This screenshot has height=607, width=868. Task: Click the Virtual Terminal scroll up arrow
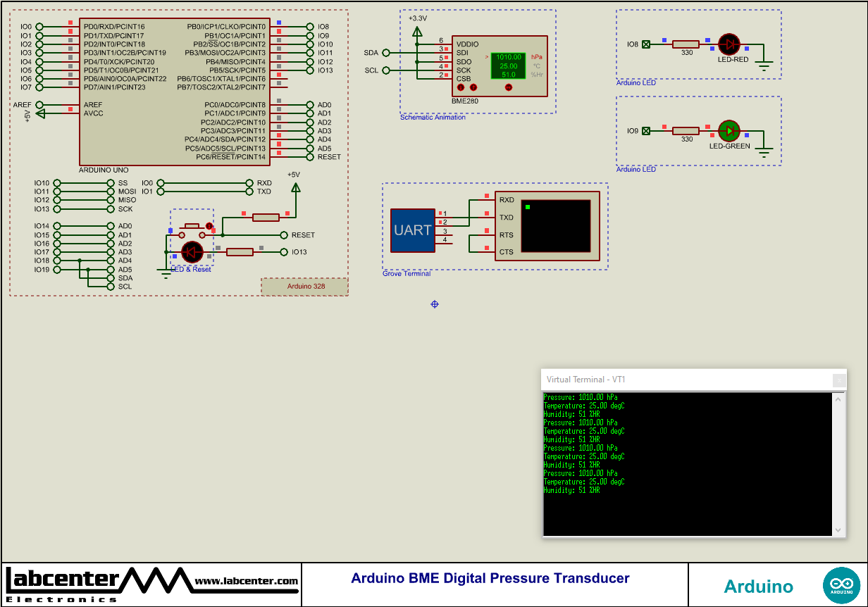click(x=838, y=399)
